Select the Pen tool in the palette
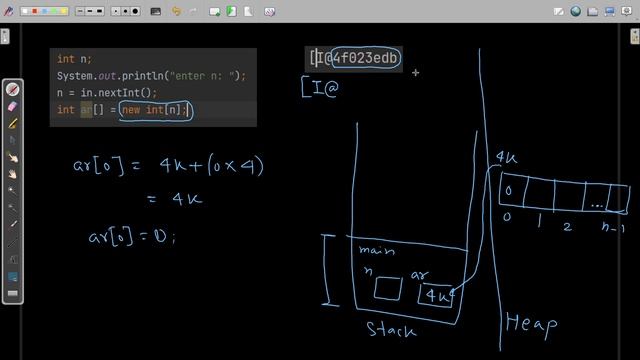The width and height of the screenshot is (640, 360). point(13,89)
